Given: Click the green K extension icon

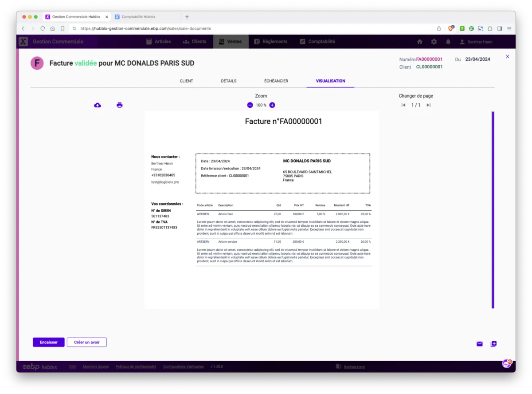Looking at the screenshot, I should (471, 28).
